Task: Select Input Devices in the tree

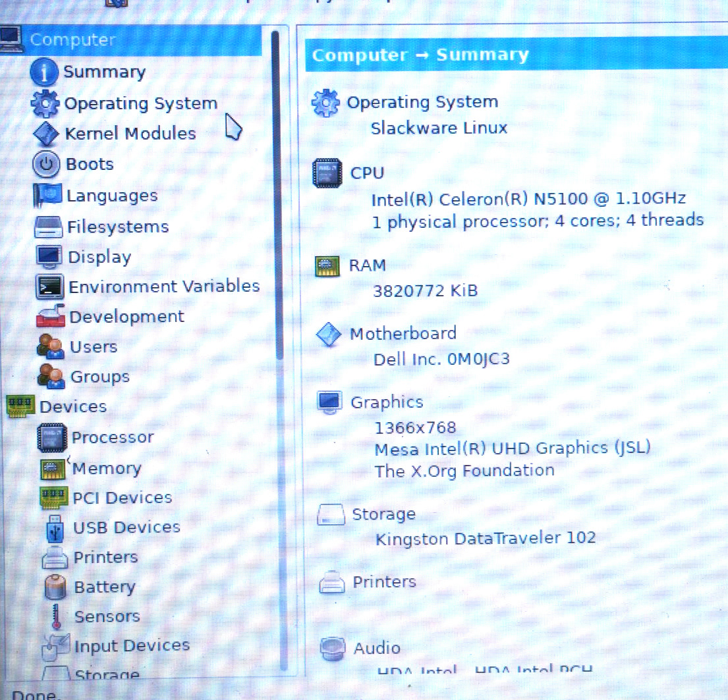Action: tap(132, 646)
